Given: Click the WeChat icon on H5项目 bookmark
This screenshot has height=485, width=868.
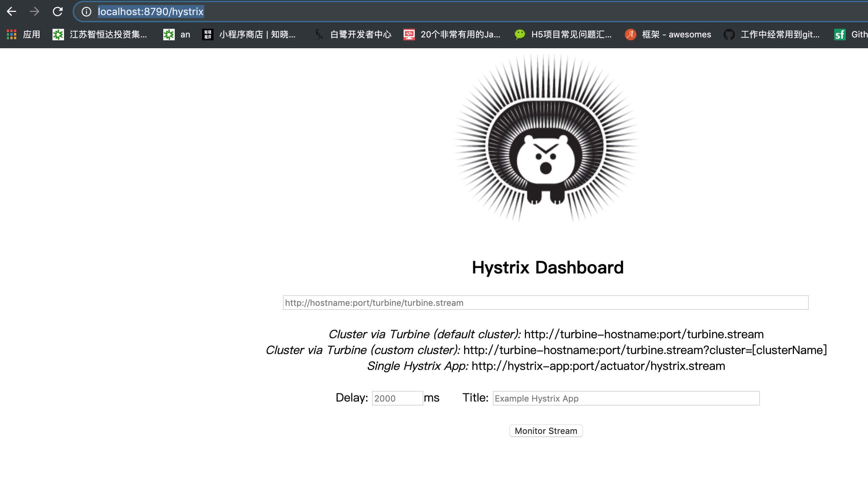Looking at the screenshot, I should [x=520, y=35].
